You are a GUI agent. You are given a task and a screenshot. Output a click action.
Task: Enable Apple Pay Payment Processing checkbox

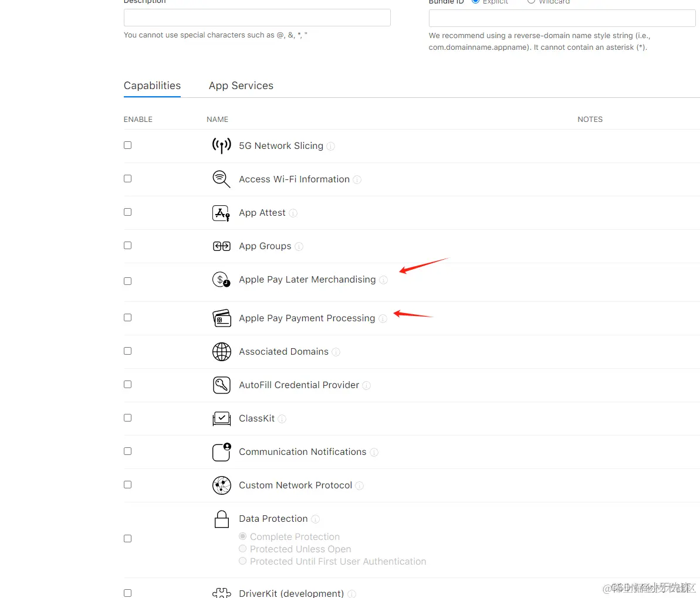click(x=128, y=318)
